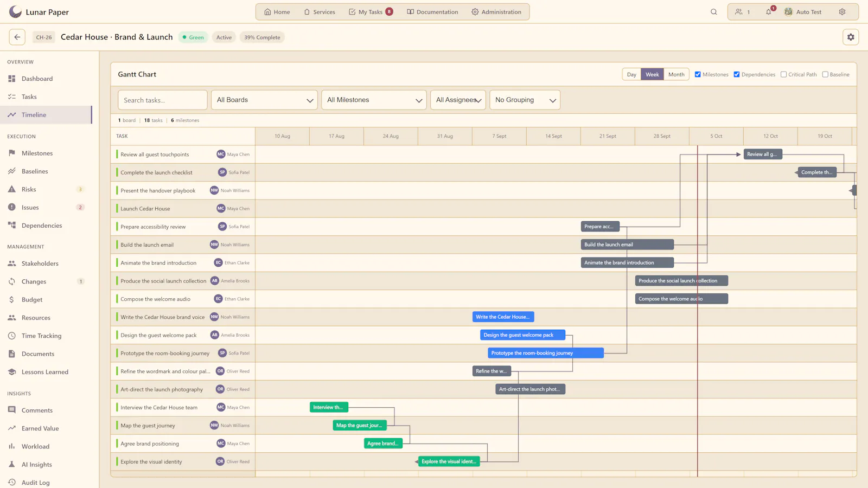Image resolution: width=868 pixels, height=488 pixels.
Task: Open the Services menu item
Action: [x=320, y=12]
